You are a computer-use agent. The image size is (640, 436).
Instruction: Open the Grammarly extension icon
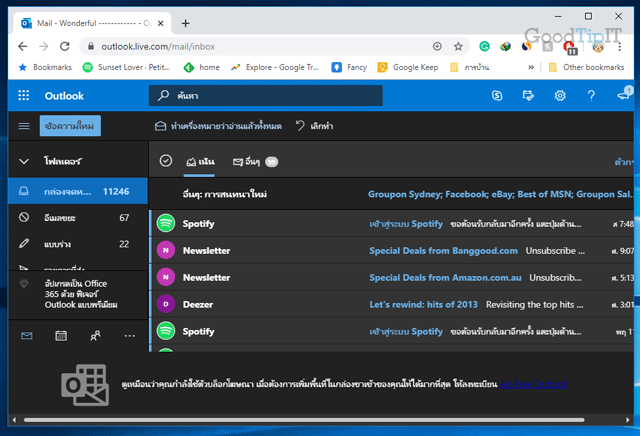[x=484, y=47]
